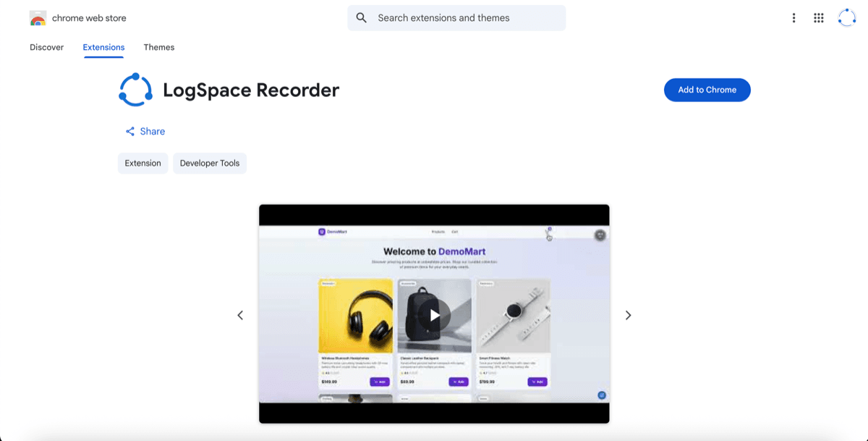Open the three-dot more options menu
Screen dimensions: 868x441
793,18
